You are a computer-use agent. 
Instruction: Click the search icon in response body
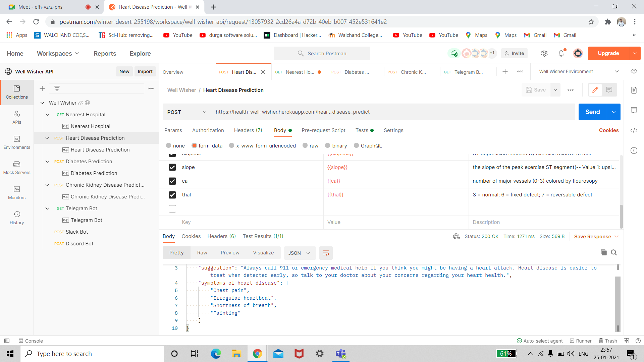click(614, 252)
